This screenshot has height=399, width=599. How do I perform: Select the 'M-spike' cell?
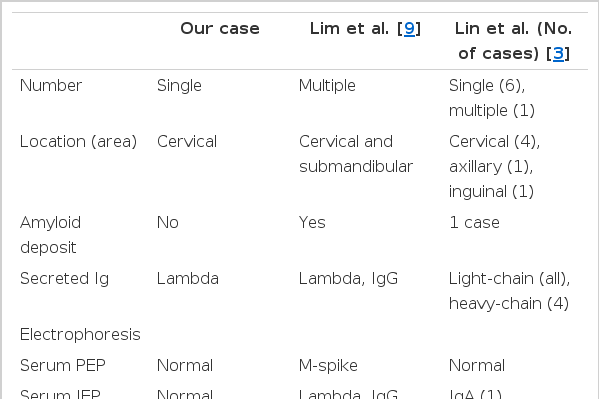point(328,365)
